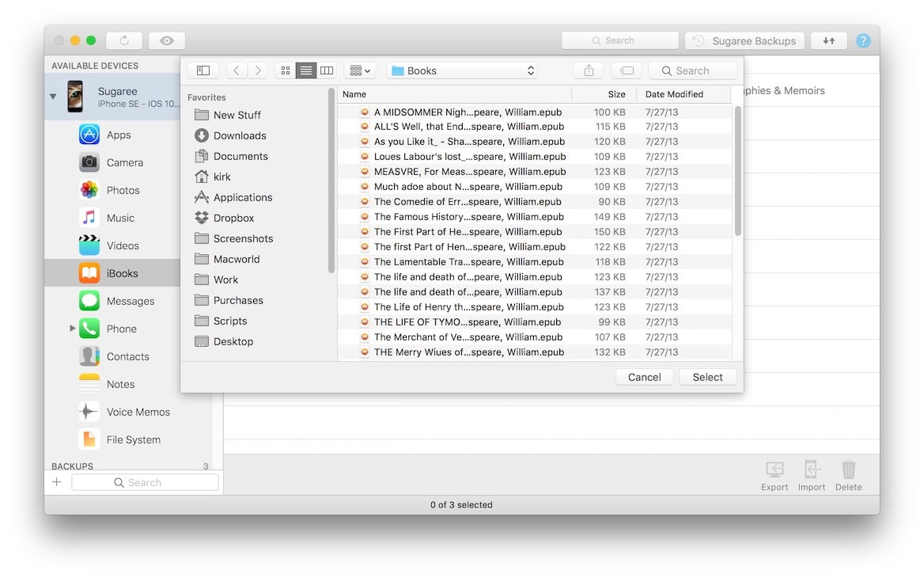The image size is (924, 578).
Task: Click the Cancel button
Action: click(x=644, y=377)
